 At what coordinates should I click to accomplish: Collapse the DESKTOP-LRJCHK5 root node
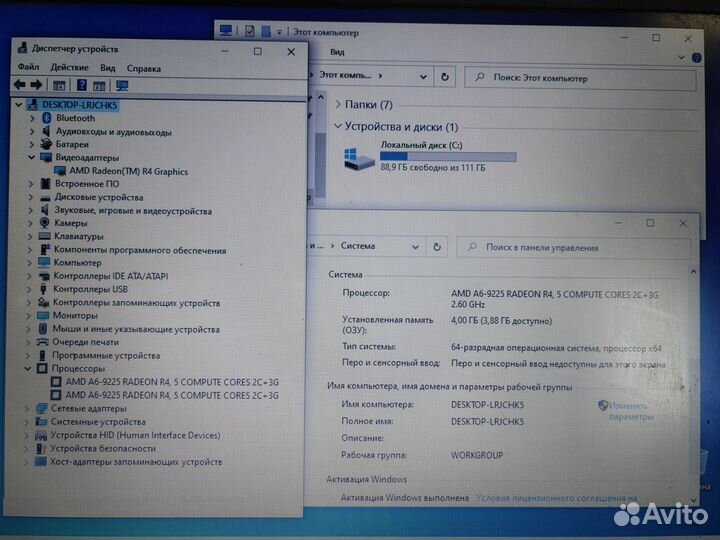(19, 105)
